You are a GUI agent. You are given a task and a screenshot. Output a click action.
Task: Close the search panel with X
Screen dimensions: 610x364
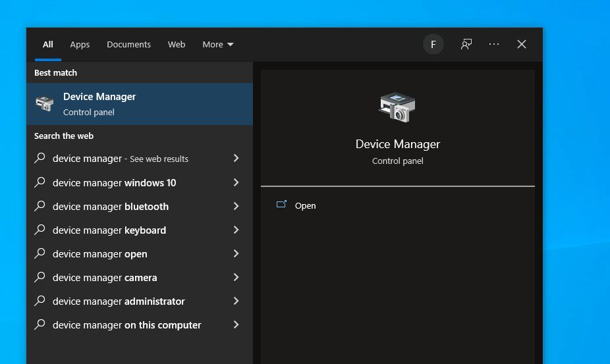pyautogui.click(x=522, y=44)
